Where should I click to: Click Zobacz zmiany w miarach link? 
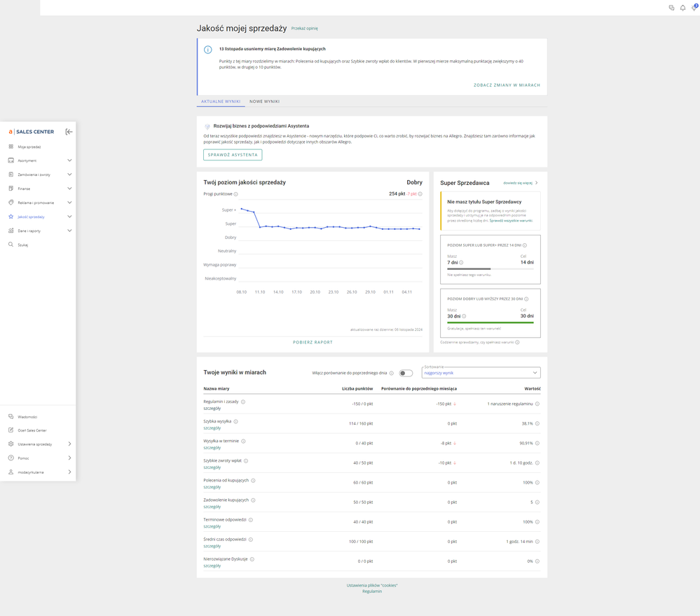pyautogui.click(x=507, y=85)
